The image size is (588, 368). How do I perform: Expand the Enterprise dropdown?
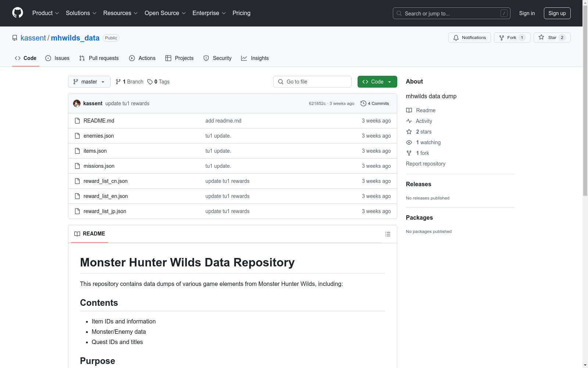coord(209,13)
